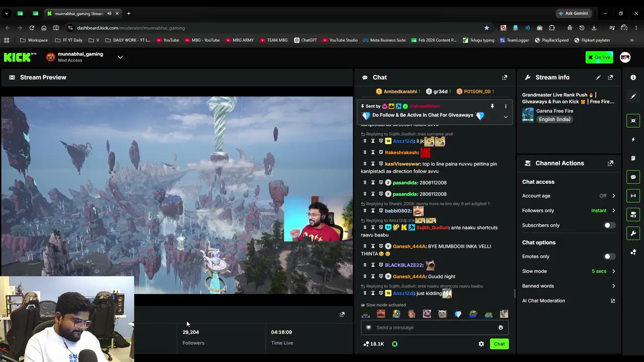
Task: Click the Go live button
Action: tap(599, 57)
